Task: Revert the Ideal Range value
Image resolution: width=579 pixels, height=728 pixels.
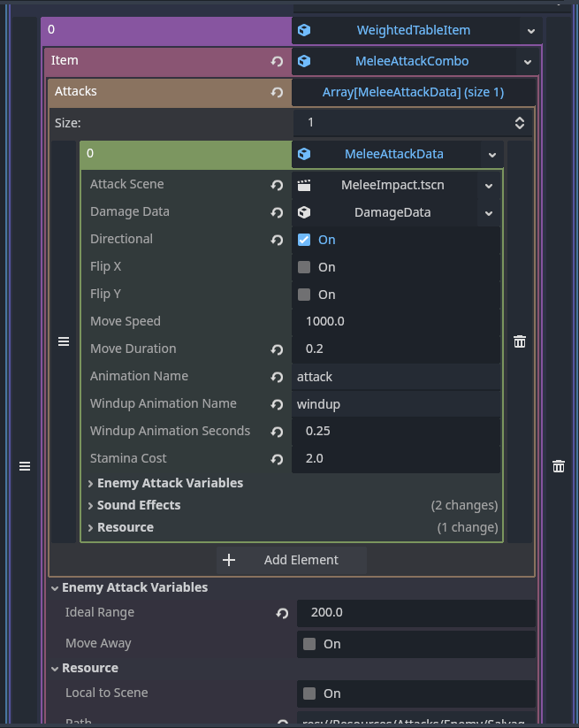Action: pyautogui.click(x=282, y=613)
